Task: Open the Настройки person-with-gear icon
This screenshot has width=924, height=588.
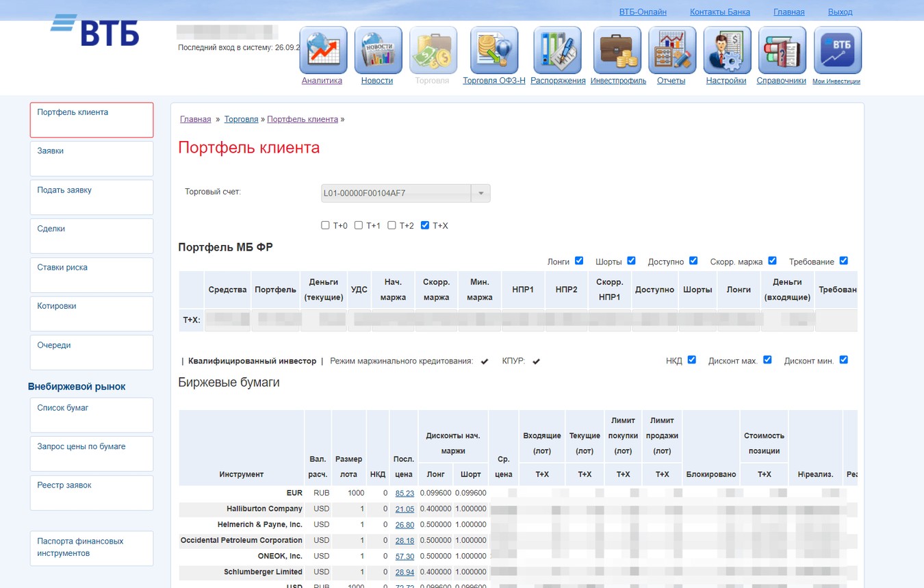Action: [727, 50]
